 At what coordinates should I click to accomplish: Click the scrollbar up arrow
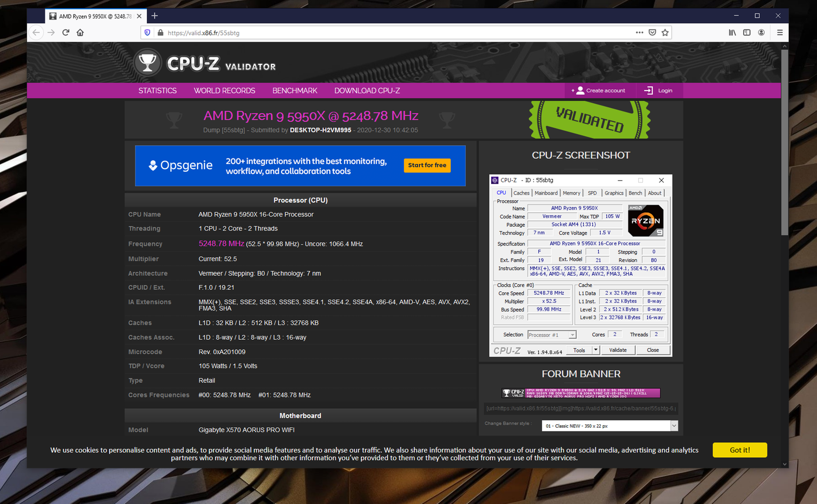click(x=785, y=46)
